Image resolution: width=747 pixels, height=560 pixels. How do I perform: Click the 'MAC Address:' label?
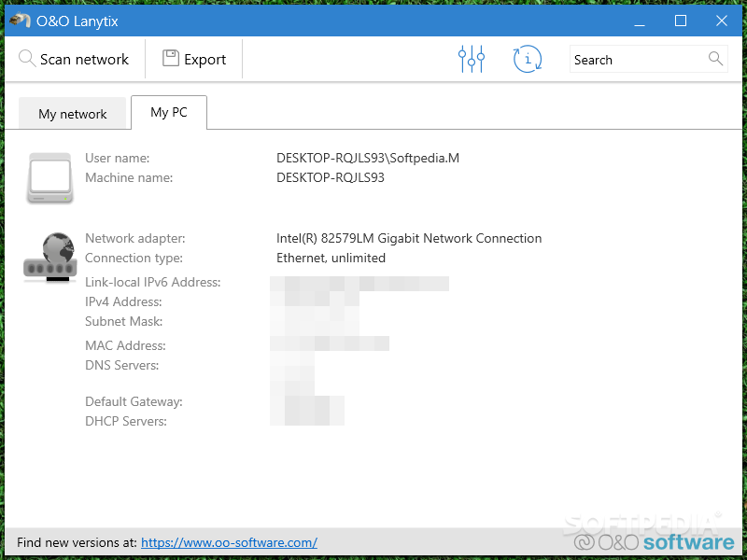point(125,345)
